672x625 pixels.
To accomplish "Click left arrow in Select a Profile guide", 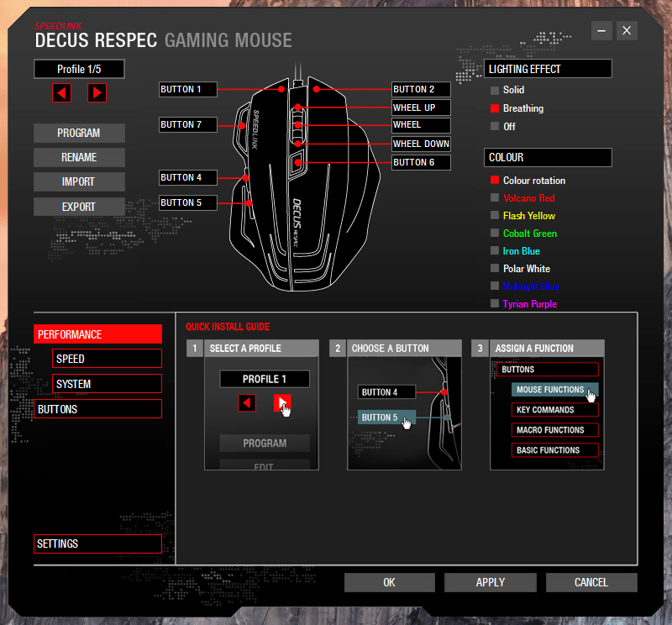I will (x=247, y=403).
